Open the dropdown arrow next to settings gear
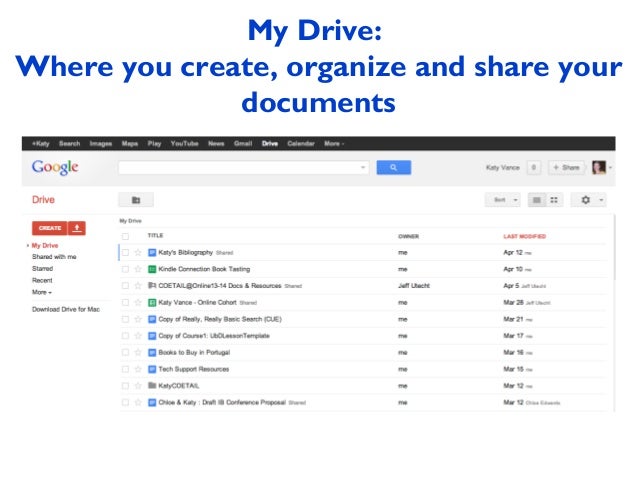 tap(601, 200)
